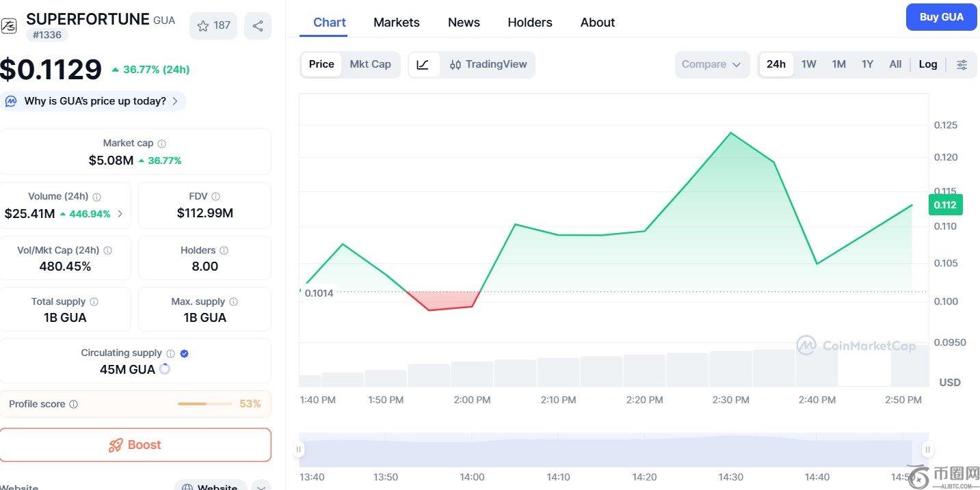Click Market cap info icon

point(162,144)
